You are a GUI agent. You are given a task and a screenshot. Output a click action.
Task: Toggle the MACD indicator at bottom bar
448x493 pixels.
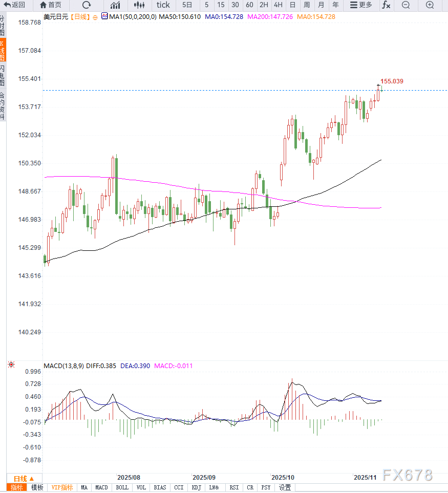click(x=101, y=488)
